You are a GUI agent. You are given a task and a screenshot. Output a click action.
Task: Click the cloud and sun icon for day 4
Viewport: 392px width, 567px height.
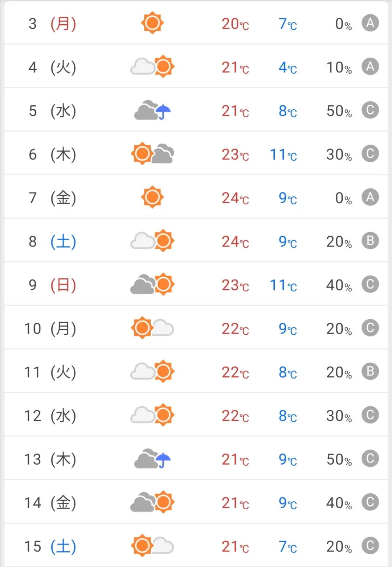tap(152, 66)
